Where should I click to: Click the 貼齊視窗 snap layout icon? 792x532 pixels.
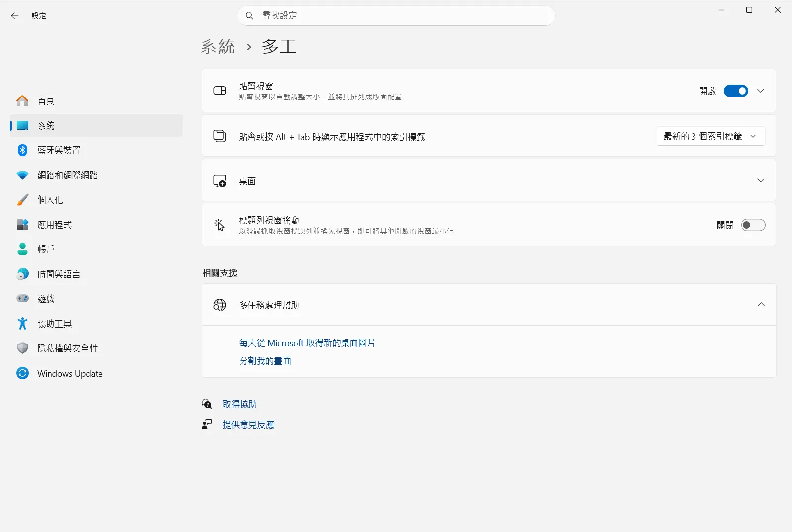(220, 91)
